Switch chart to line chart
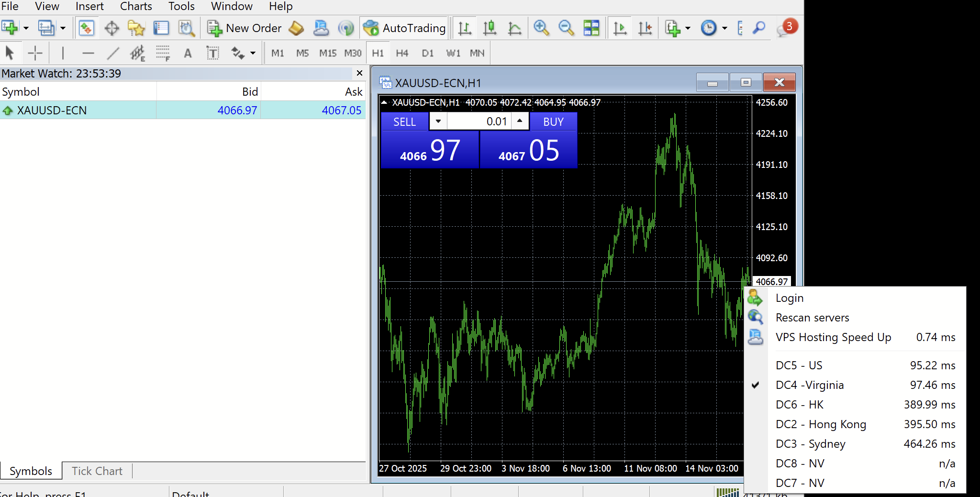 coord(514,28)
